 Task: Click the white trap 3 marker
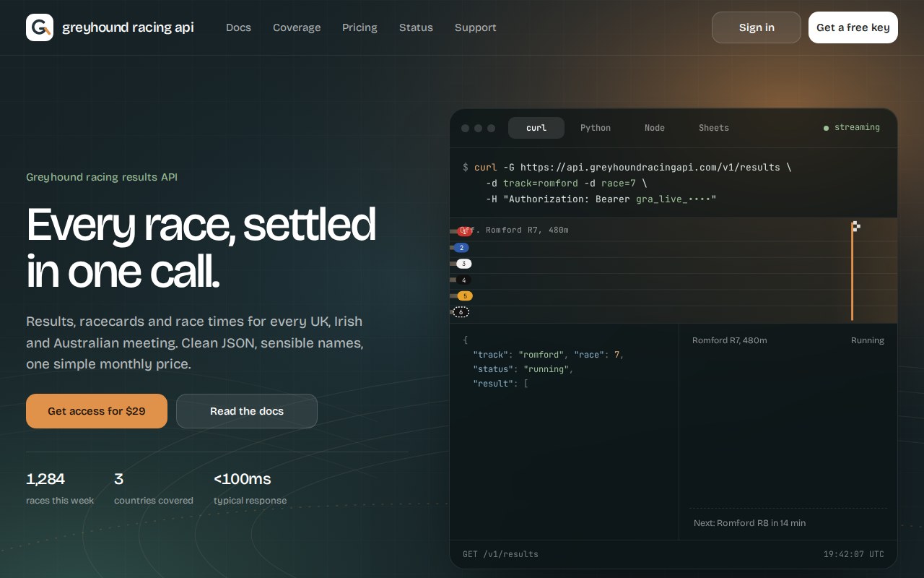(463, 264)
